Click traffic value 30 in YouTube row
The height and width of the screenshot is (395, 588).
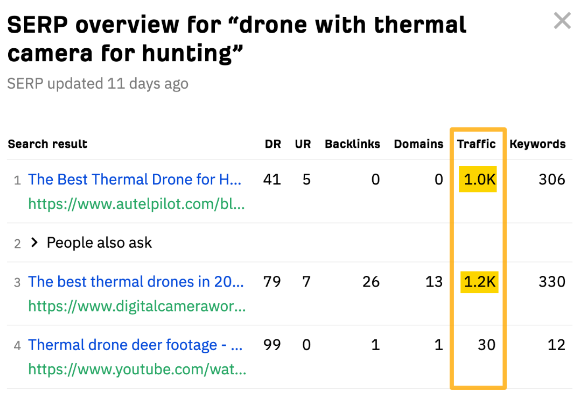(x=486, y=345)
